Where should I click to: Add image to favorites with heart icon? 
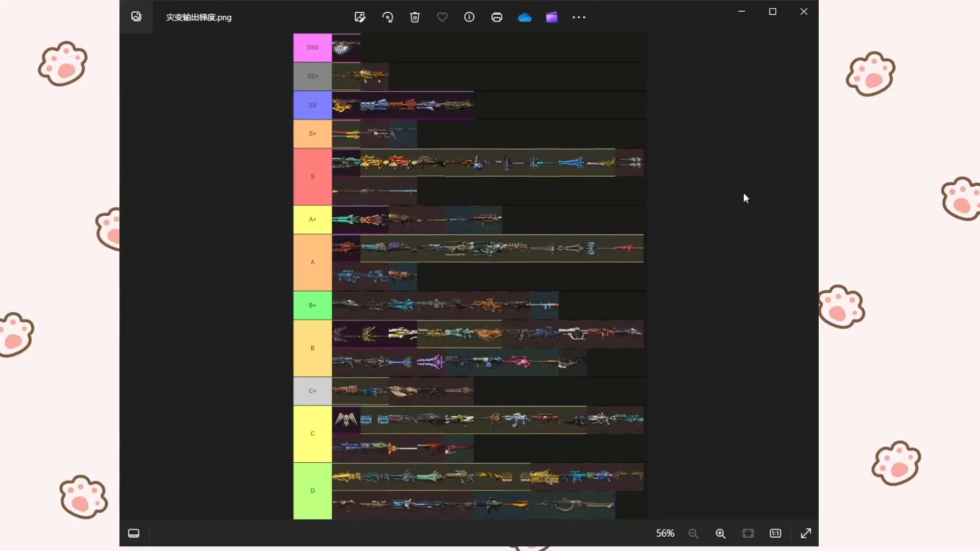tap(442, 17)
